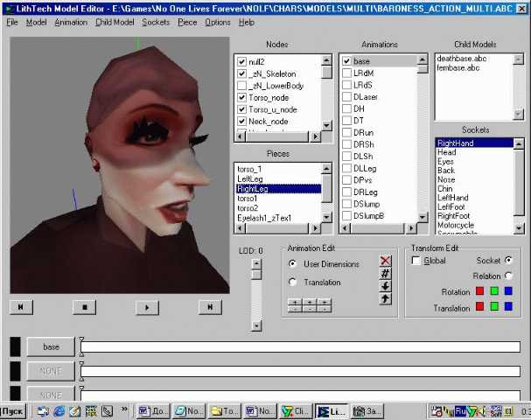Viewport: 531px width, 420px height.
Task: Select the Translation radio button in Animation Edit
Action: point(292,282)
